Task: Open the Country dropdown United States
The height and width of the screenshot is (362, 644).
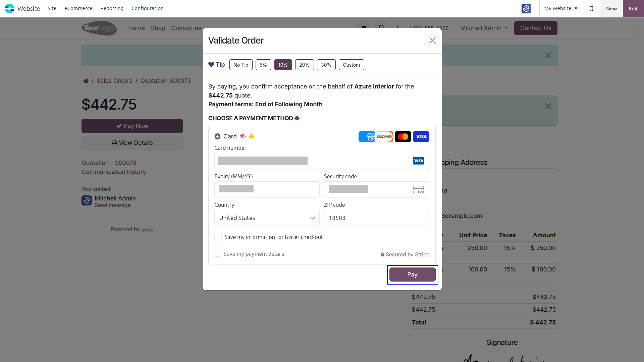Action: click(x=267, y=218)
